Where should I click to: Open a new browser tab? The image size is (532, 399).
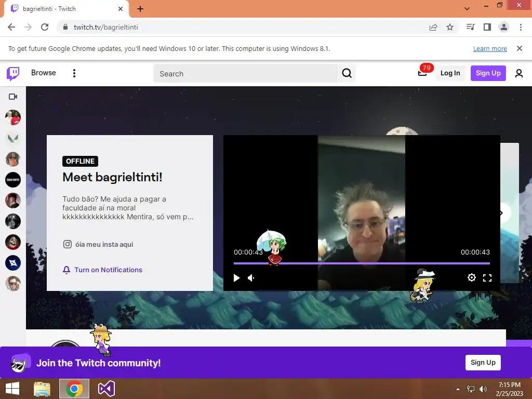click(x=140, y=9)
